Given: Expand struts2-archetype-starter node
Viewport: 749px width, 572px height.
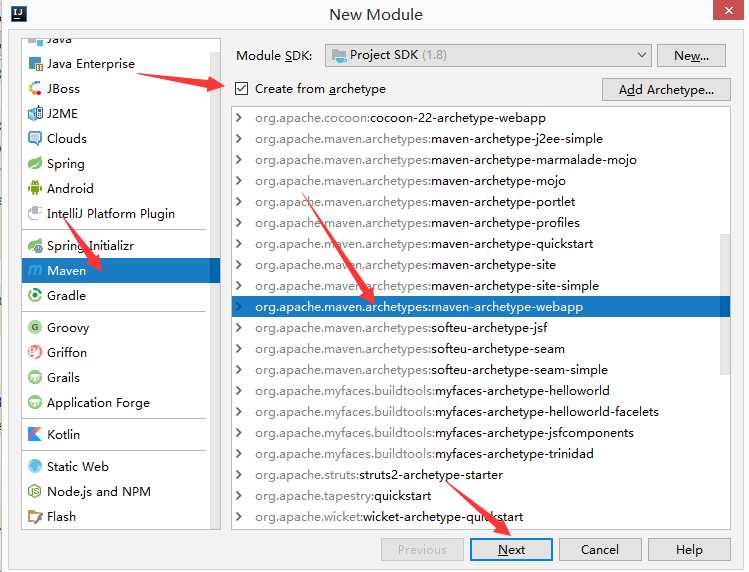Looking at the screenshot, I should click(239, 475).
